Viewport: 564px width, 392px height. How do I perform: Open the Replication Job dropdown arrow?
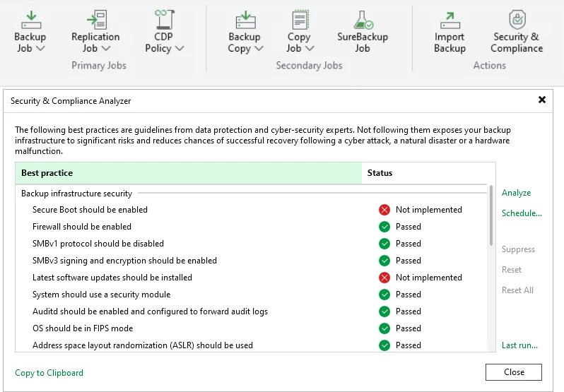pos(106,49)
